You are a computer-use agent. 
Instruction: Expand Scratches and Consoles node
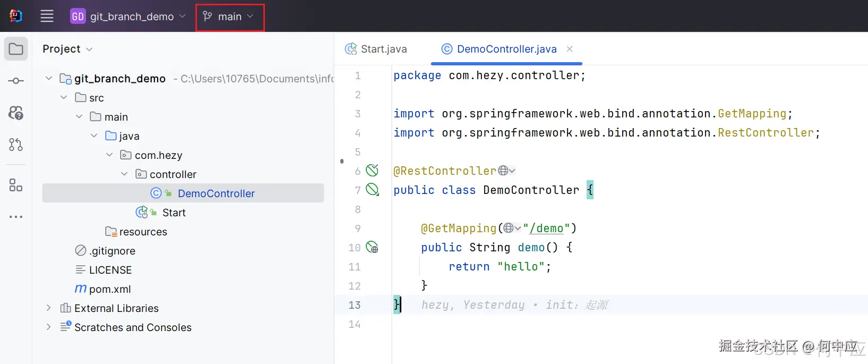pos(49,327)
